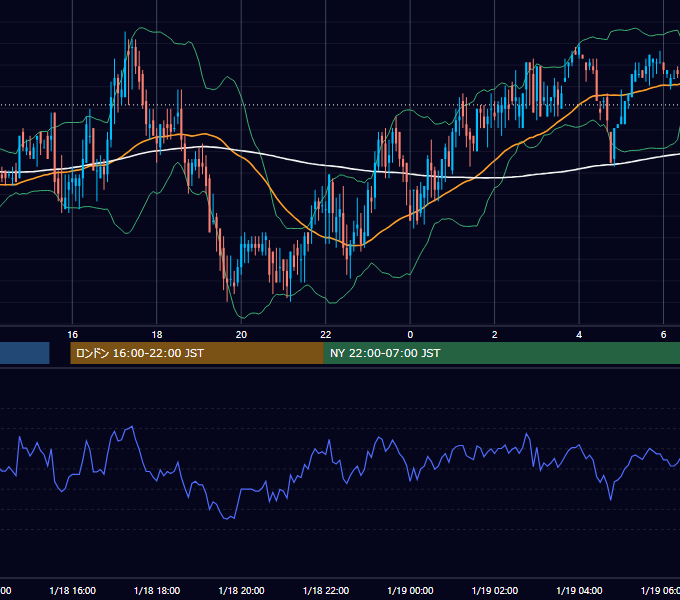Viewport: 680px width, 600px height.
Task: Click the 1/18 22:00 date label
Action: pos(326,590)
